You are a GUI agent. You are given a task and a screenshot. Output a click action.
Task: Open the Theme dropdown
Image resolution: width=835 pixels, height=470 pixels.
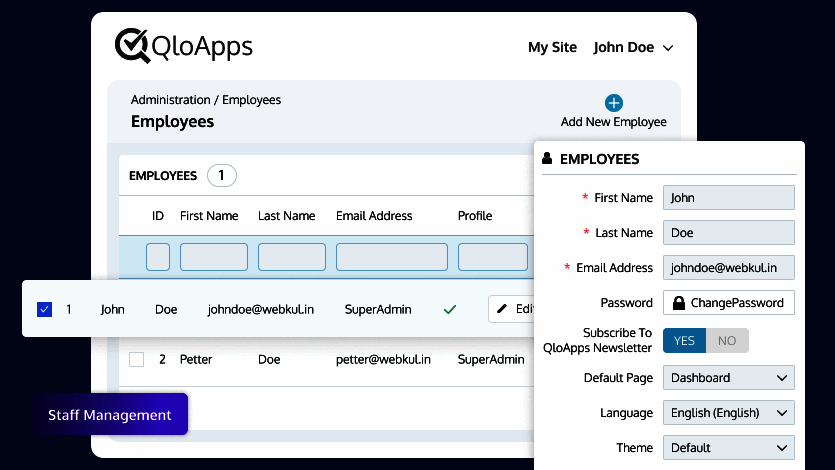pyautogui.click(x=728, y=448)
